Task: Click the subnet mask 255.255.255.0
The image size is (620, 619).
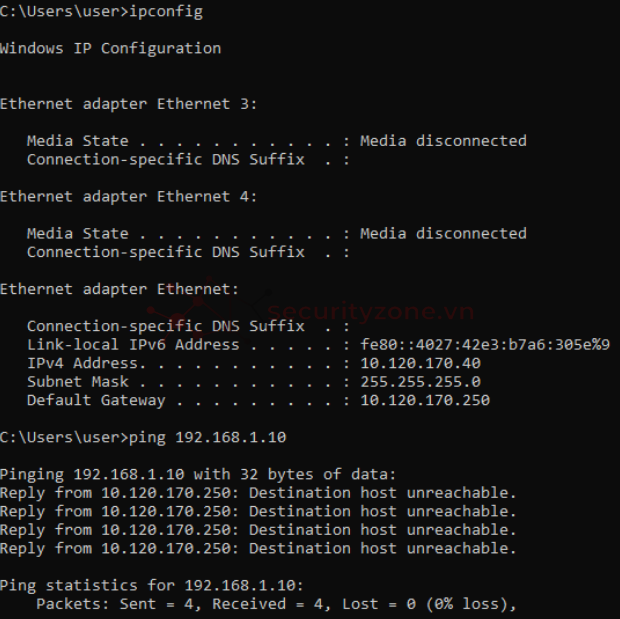Action: tap(420, 382)
